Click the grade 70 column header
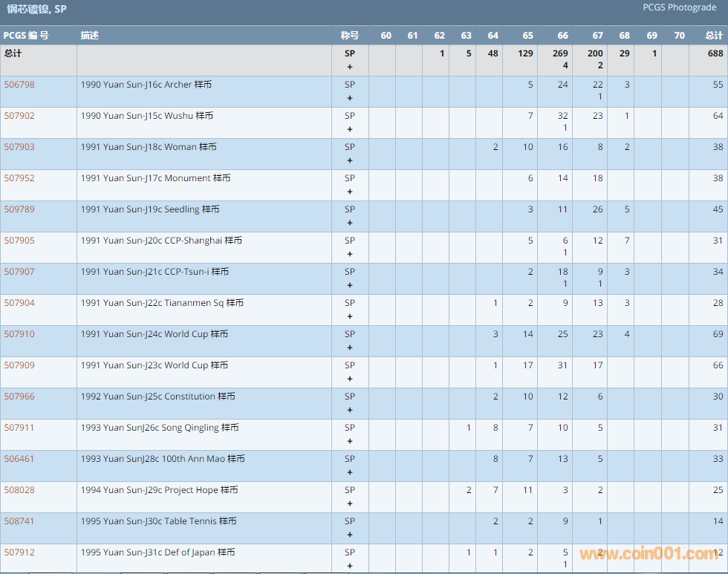Viewport: 728px width, 574px height. tap(679, 36)
